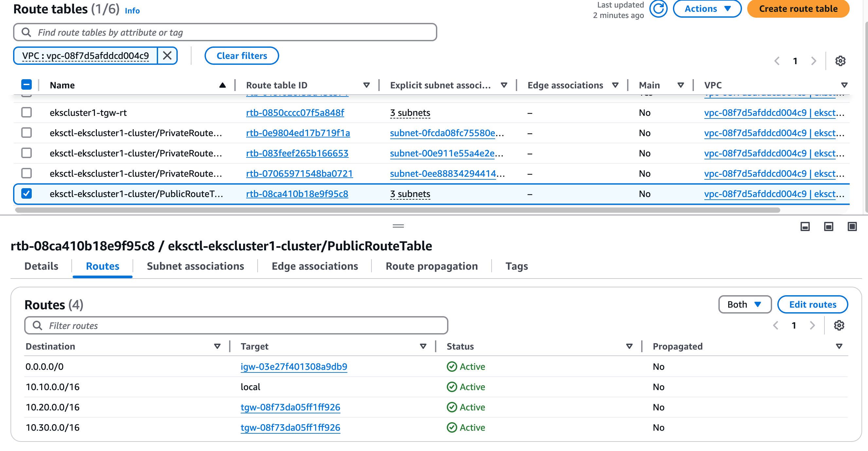The width and height of the screenshot is (868, 451).
Task: Go to next page of route tables
Action: [x=813, y=61]
